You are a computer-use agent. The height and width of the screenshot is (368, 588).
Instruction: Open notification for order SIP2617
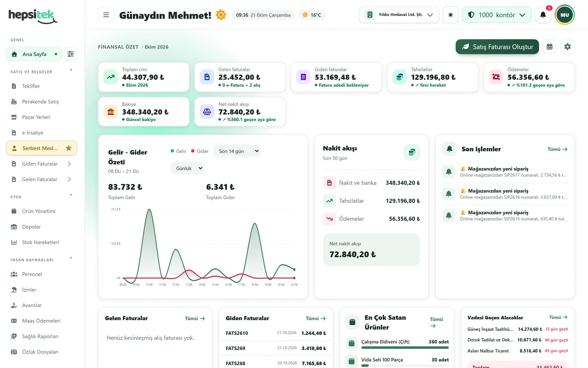[505, 172]
